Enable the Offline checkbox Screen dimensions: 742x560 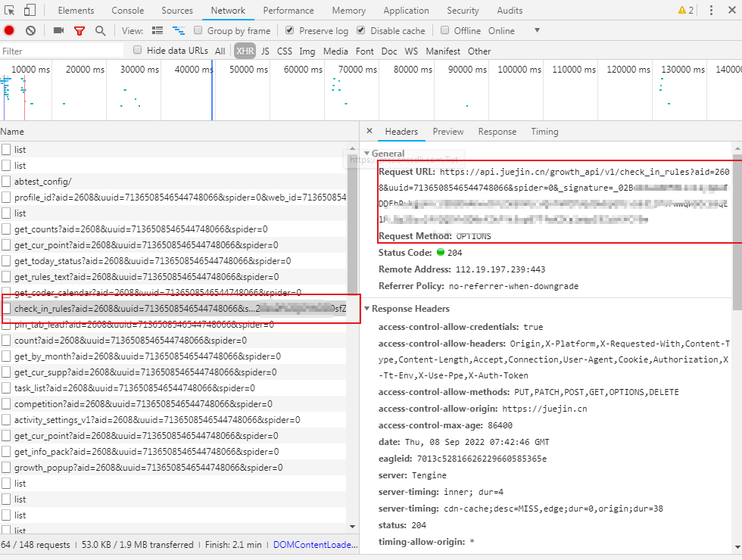445,30
